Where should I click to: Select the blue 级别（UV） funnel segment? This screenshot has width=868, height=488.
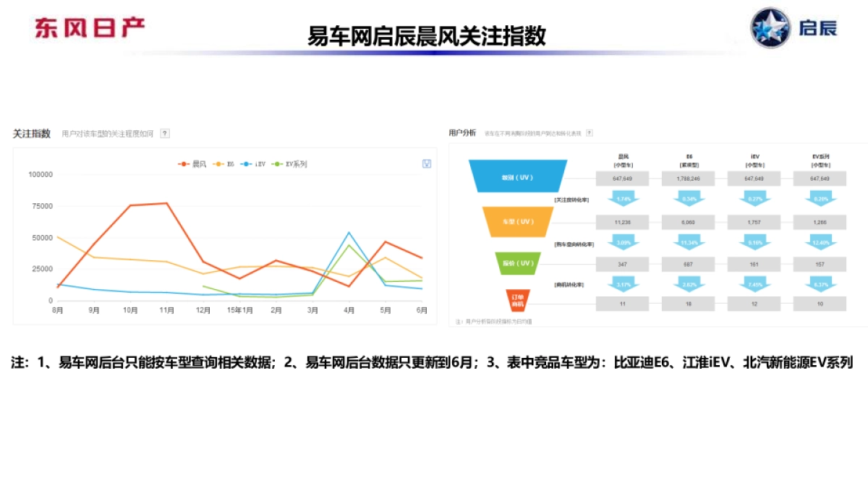[x=516, y=176]
